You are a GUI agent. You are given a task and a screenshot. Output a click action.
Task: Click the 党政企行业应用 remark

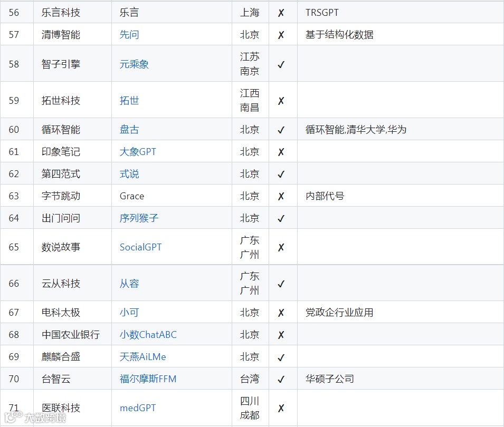(x=339, y=313)
